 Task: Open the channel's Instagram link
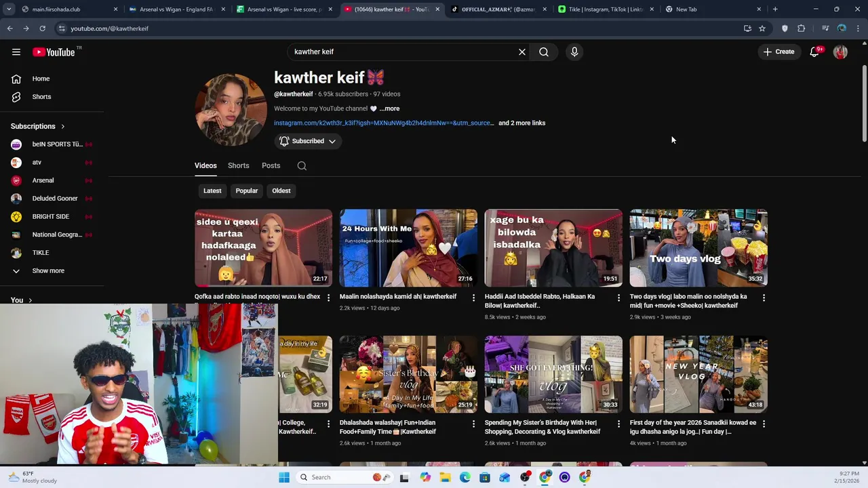[x=384, y=123]
